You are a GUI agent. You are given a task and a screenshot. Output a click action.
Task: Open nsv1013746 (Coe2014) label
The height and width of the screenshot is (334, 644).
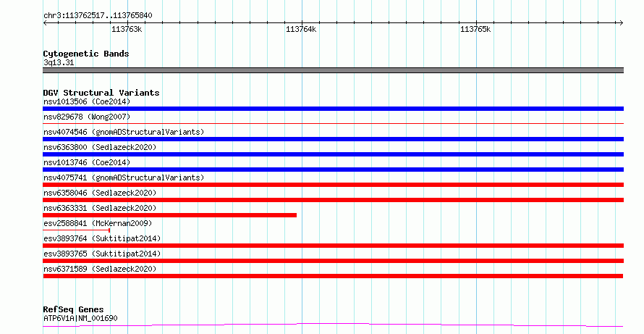click(87, 162)
